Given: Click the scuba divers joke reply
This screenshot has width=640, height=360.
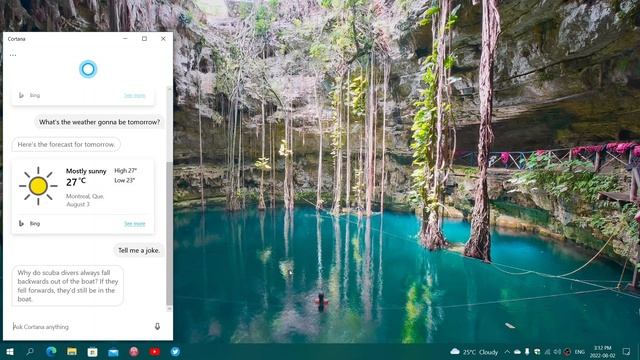Looking at the screenshot, I should [x=68, y=286].
